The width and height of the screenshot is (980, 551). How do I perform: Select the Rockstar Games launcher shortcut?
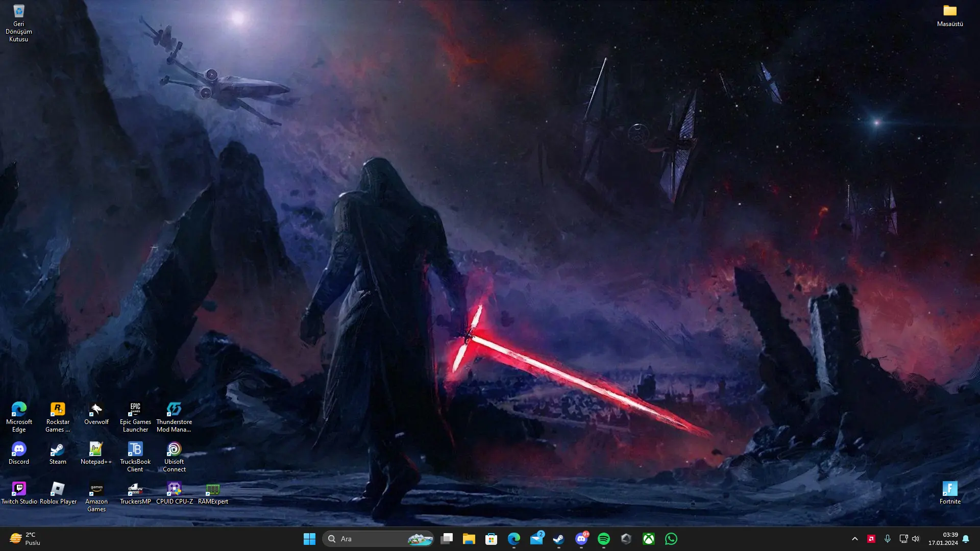pyautogui.click(x=58, y=417)
